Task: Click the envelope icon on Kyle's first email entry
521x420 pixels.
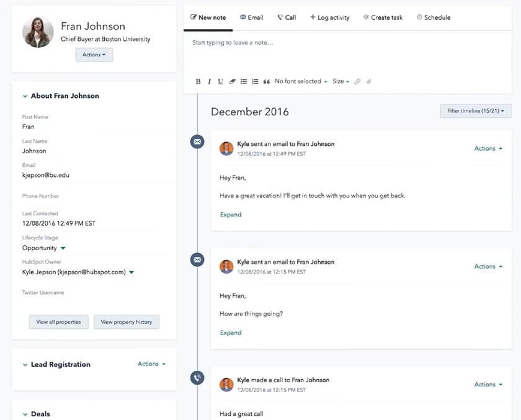Action: pyautogui.click(x=197, y=141)
